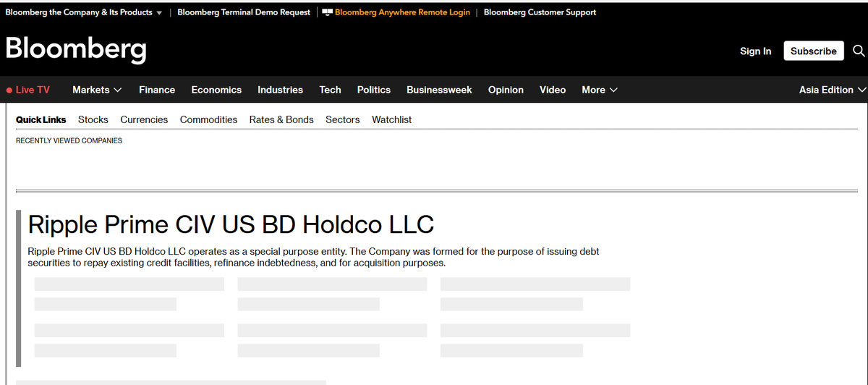
Task: Select Currencies quick link
Action: [144, 119]
